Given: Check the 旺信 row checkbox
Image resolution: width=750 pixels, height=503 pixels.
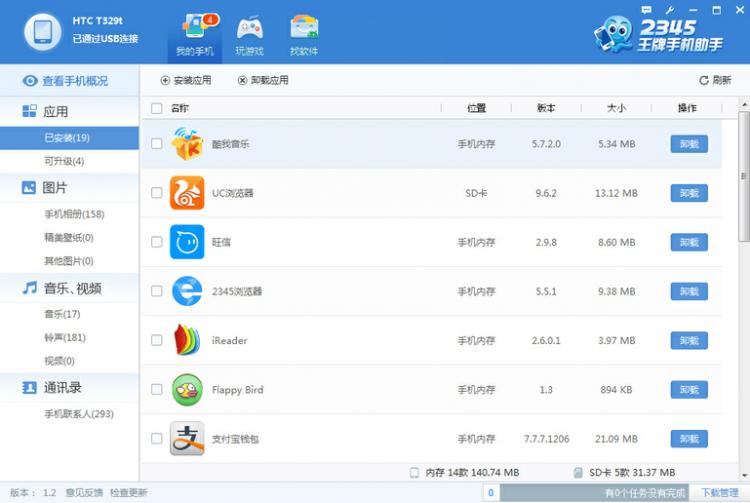Looking at the screenshot, I should (156, 242).
